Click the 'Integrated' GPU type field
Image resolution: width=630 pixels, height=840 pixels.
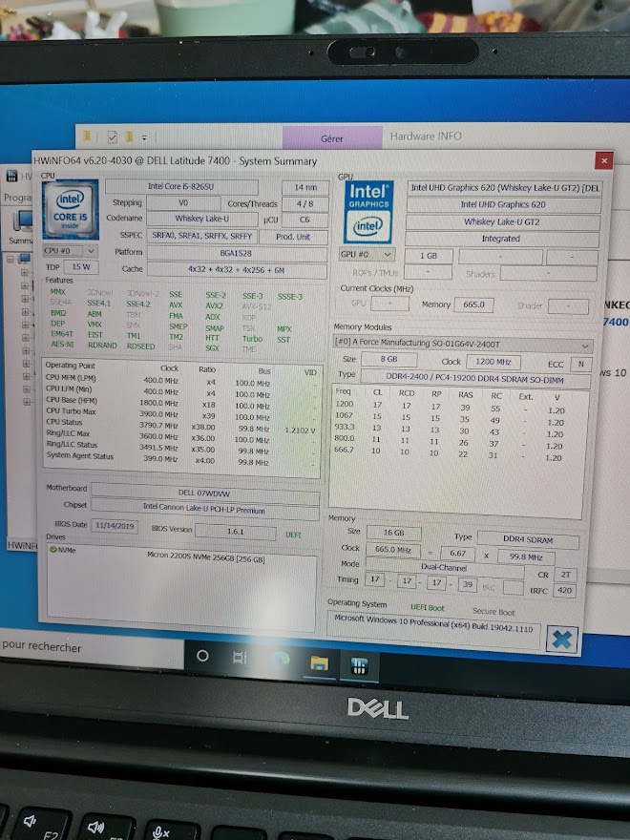pyautogui.click(x=501, y=239)
